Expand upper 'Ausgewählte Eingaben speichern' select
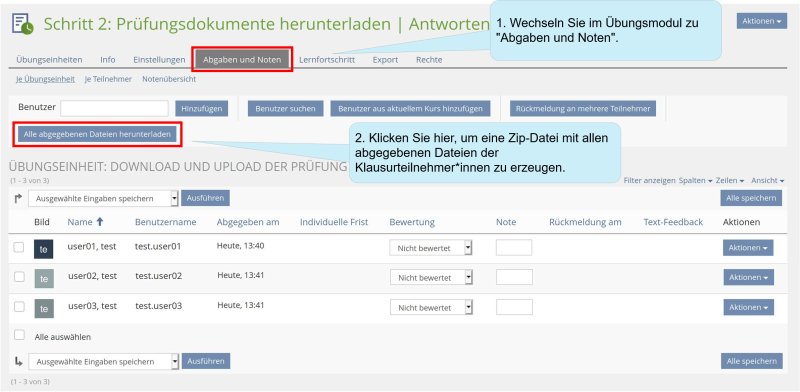Image resolution: width=800 pixels, height=392 pixels. (x=103, y=199)
